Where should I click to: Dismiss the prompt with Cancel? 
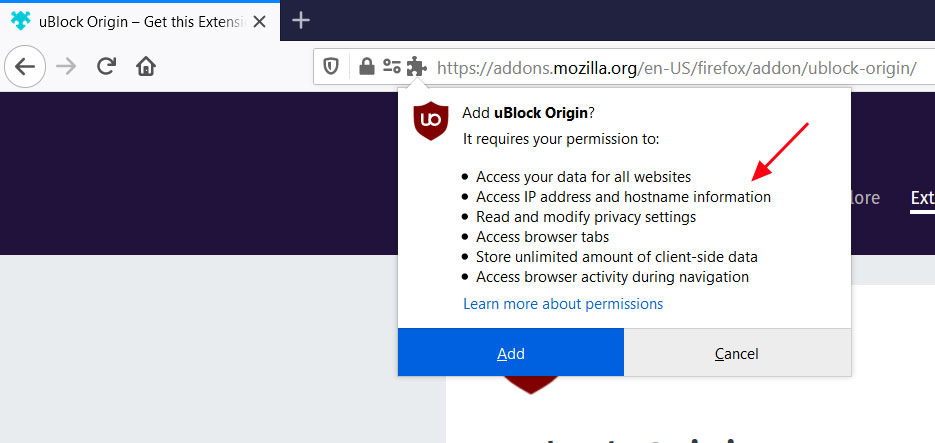point(737,353)
